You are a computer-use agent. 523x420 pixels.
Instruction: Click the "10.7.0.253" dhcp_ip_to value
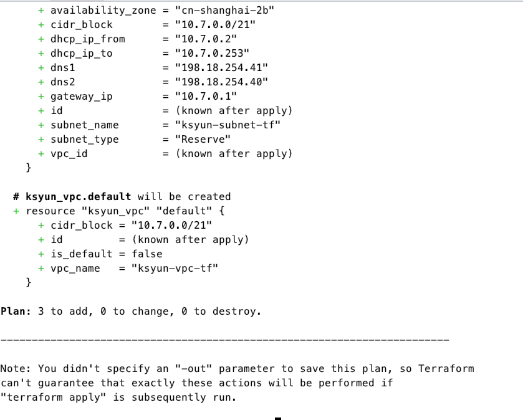212,54
